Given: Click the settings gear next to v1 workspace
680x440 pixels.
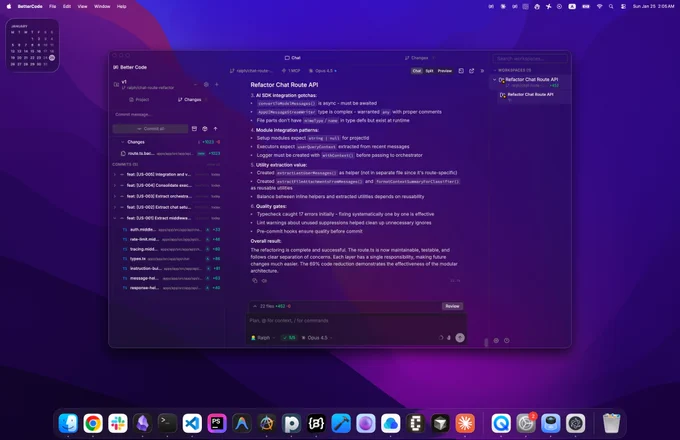Looking at the screenshot, I should [206, 85].
